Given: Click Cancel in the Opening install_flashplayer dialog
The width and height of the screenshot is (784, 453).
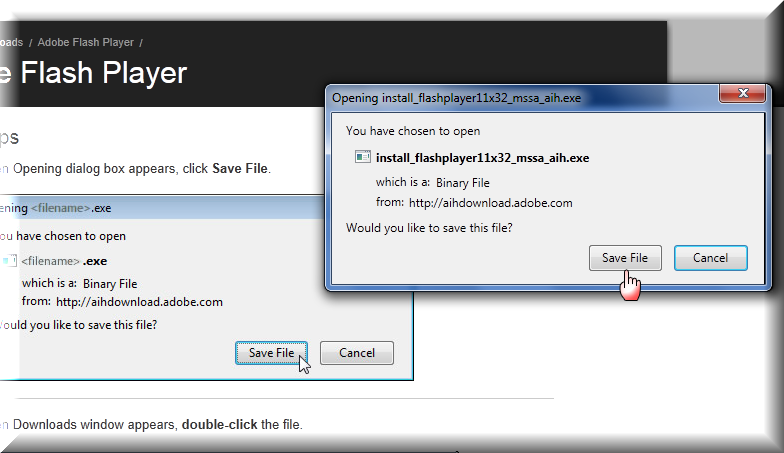Looking at the screenshot, I should 710,258.
